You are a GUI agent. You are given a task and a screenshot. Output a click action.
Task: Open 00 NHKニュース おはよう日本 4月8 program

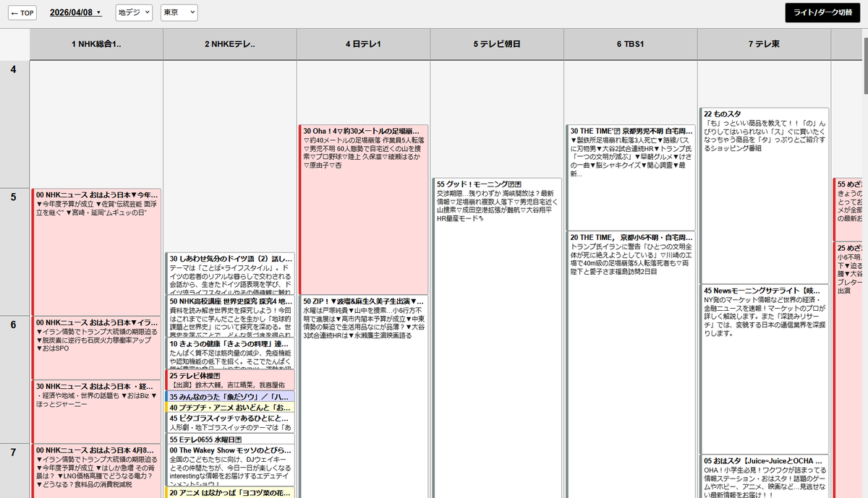(96, 471)
